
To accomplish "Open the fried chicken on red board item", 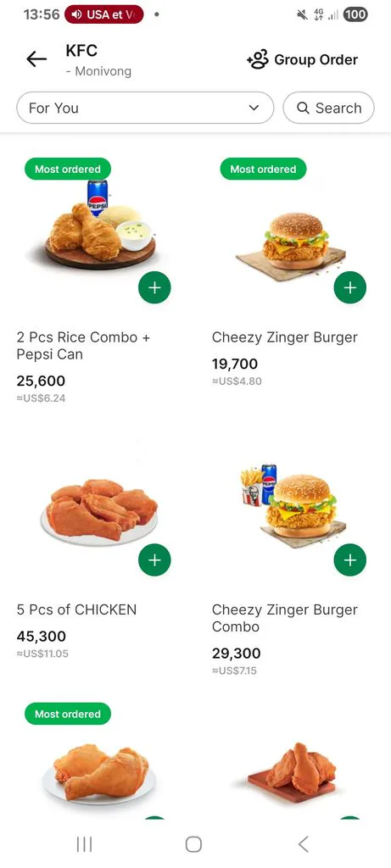I will 292,773.
